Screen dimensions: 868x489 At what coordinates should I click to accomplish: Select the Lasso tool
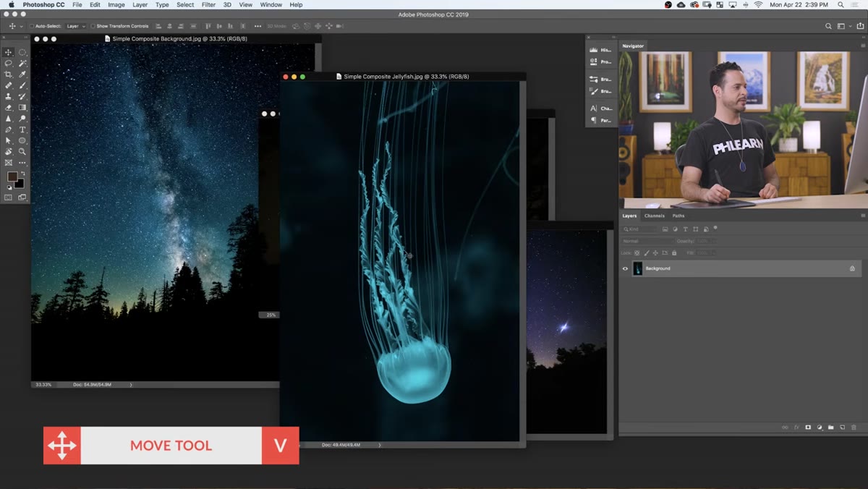pos(9,63)
